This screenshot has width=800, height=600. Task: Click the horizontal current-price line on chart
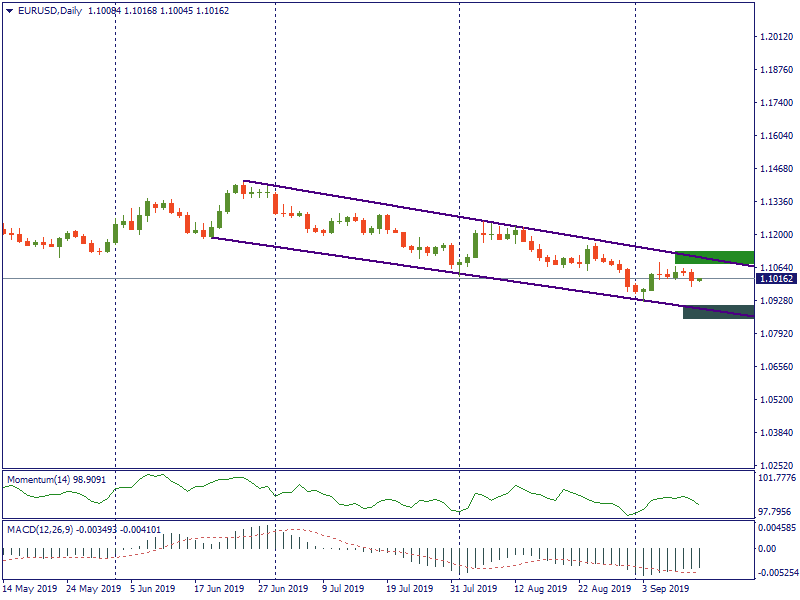click(x=300, y=278)
